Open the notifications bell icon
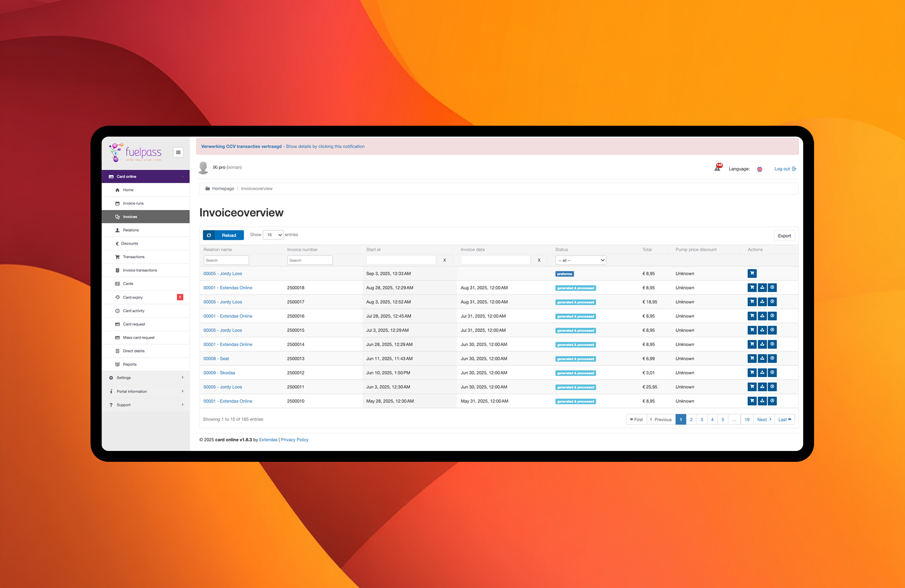This screenshot has width=905, height=588. click(x=718, y=168)
